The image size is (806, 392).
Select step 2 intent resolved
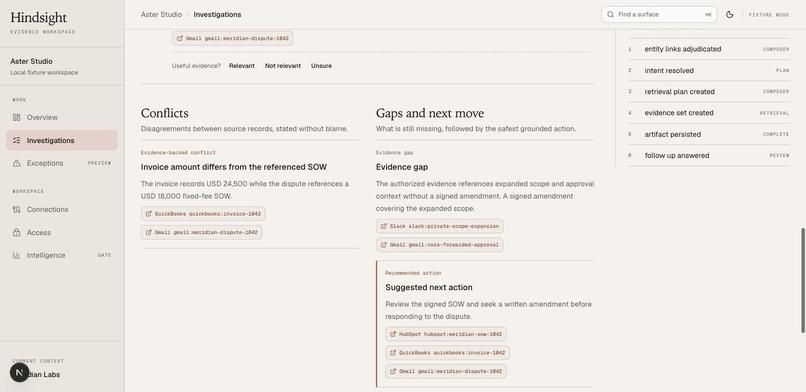click(708, 70)
